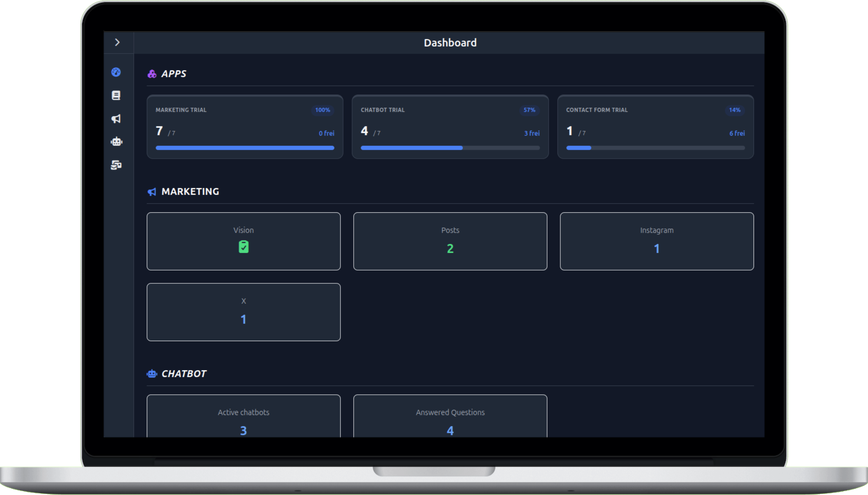Click the megaphone icon beside the MARKETING heading
Image resolution: width=868 pixels, height=495 pixels.
tap(152, 192)
